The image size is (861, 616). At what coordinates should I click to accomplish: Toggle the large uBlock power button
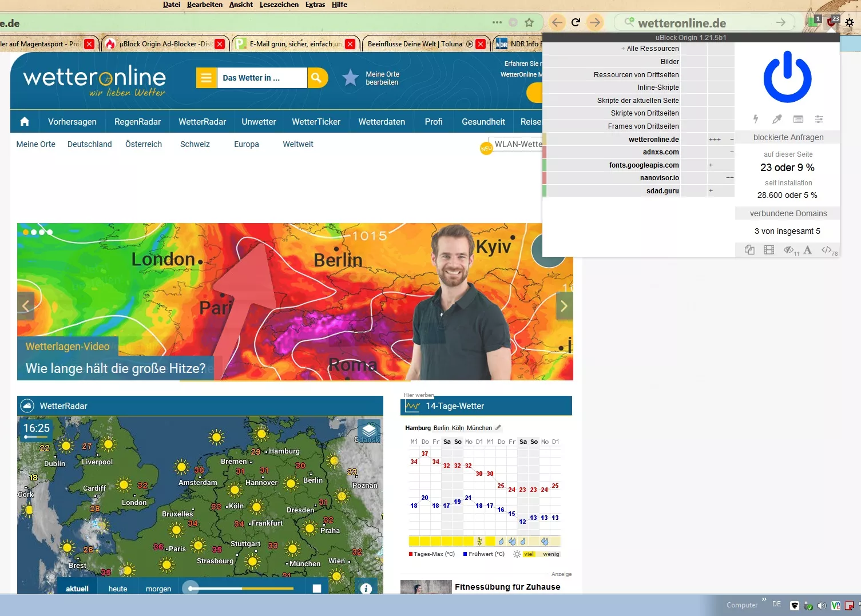(787, 77)
